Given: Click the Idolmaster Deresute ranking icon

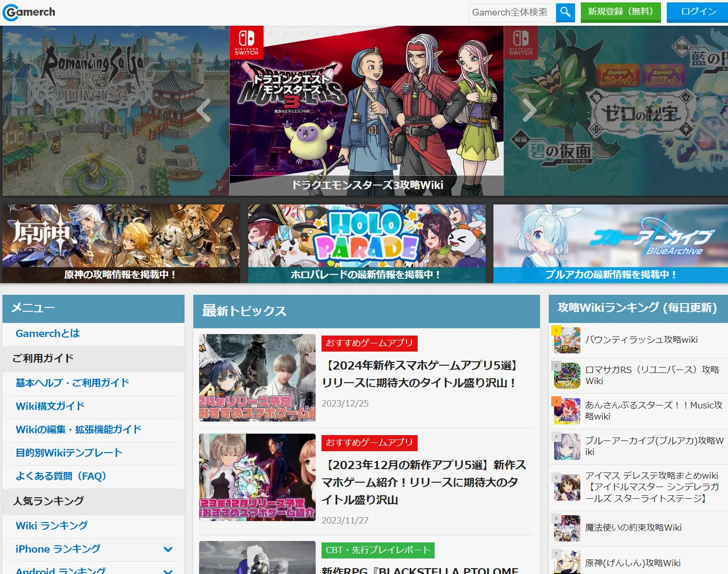Looking at the screenshot, I should pyautogui.click(x=567, y=487).
